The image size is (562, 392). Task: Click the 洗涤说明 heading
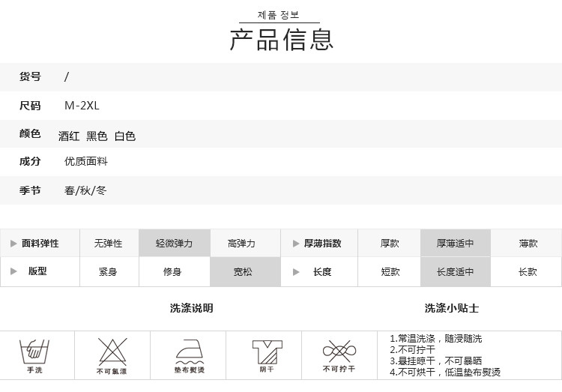point(191,308)
